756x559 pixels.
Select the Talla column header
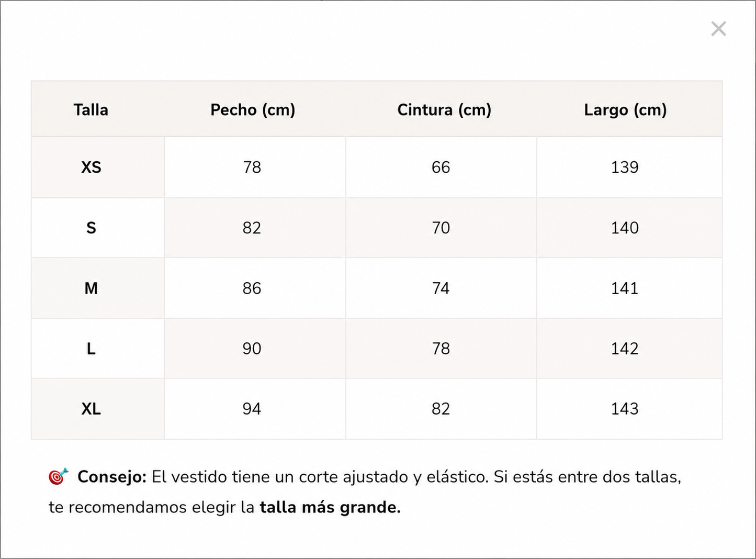[x=91, y=110]
